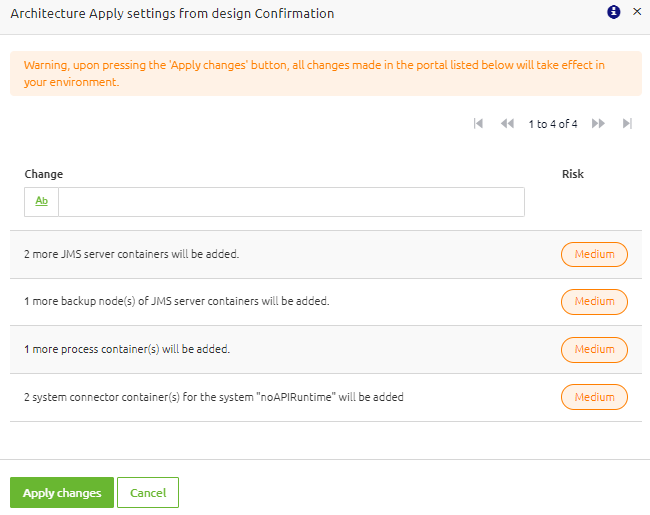This screenshot has height=515, width=650.
Task: Sort by the Change column header
Action: pos(44,174)
